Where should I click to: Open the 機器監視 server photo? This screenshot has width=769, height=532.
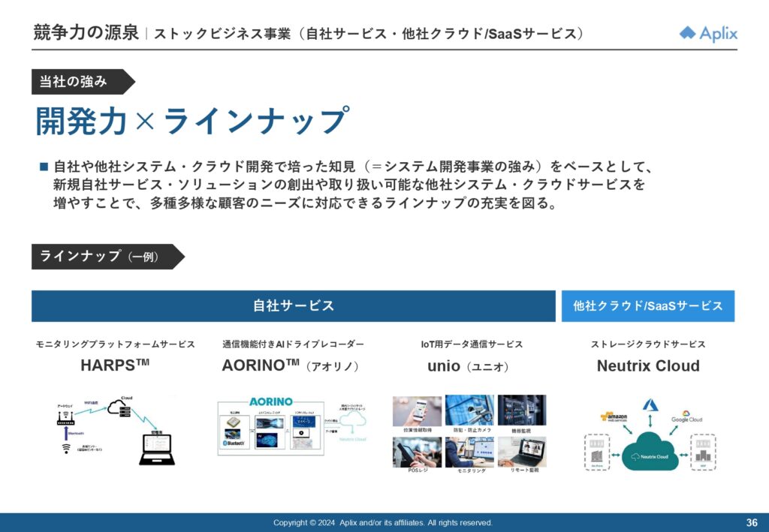522,410
